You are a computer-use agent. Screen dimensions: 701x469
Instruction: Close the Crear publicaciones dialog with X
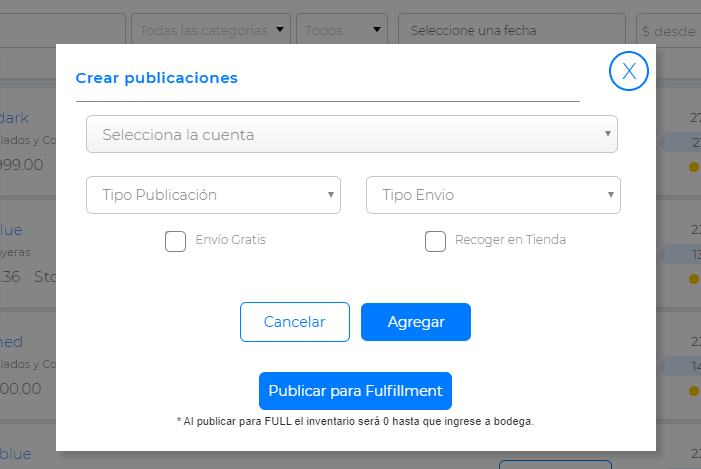click(629, 71)
